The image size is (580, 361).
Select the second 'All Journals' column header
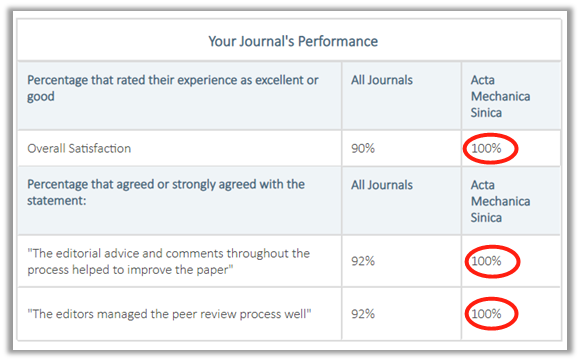(382, 185)
